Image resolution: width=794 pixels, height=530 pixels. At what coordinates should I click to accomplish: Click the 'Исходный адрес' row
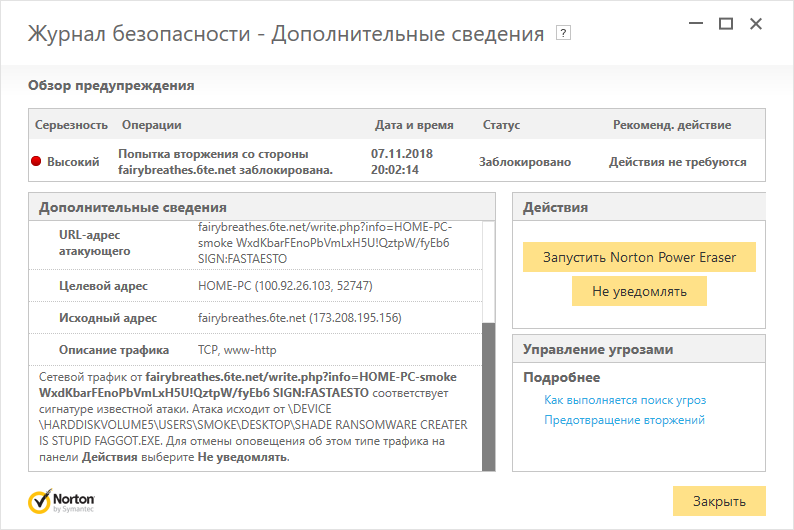[260, 318]
